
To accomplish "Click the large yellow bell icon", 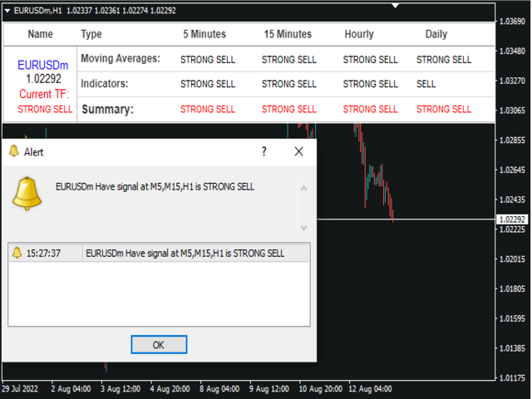I will pos(27,193).
